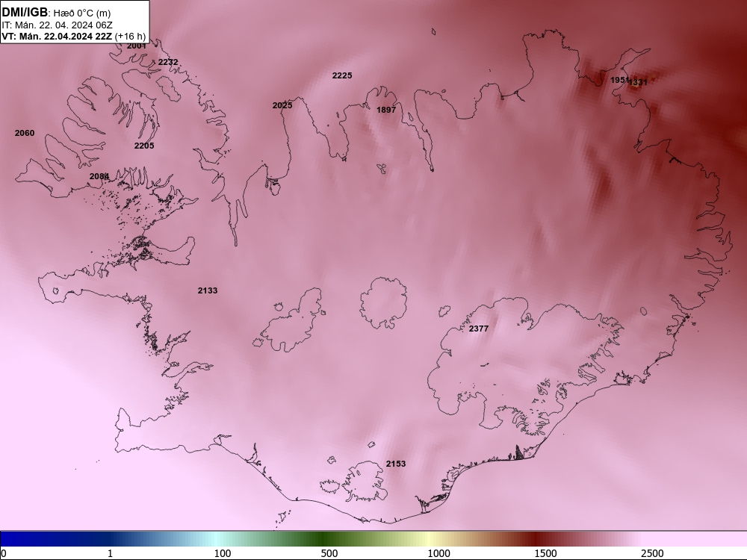Click the 2500 tick on the color scale
Screen dimensions: 747x560
pos(652,553)
